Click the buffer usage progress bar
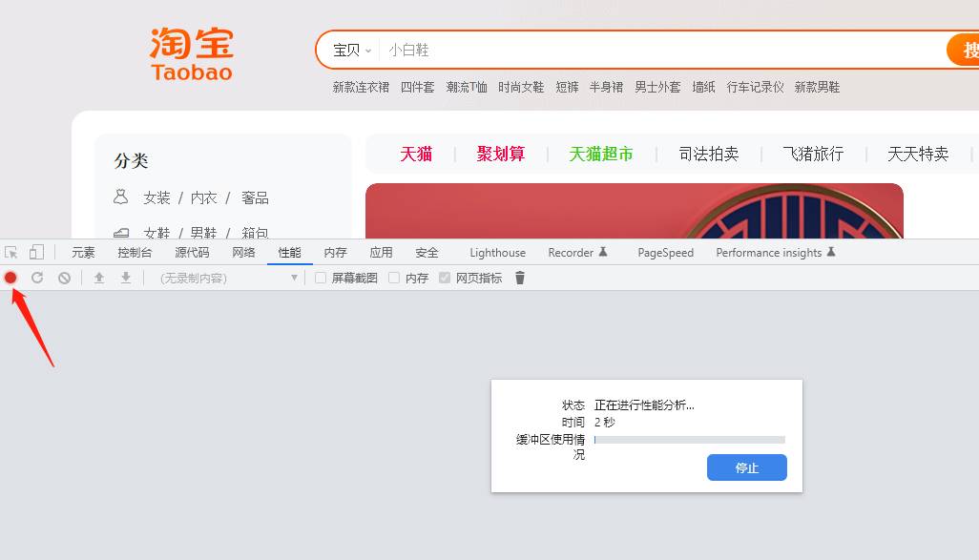979x560 pixels. tap(689, 440)
